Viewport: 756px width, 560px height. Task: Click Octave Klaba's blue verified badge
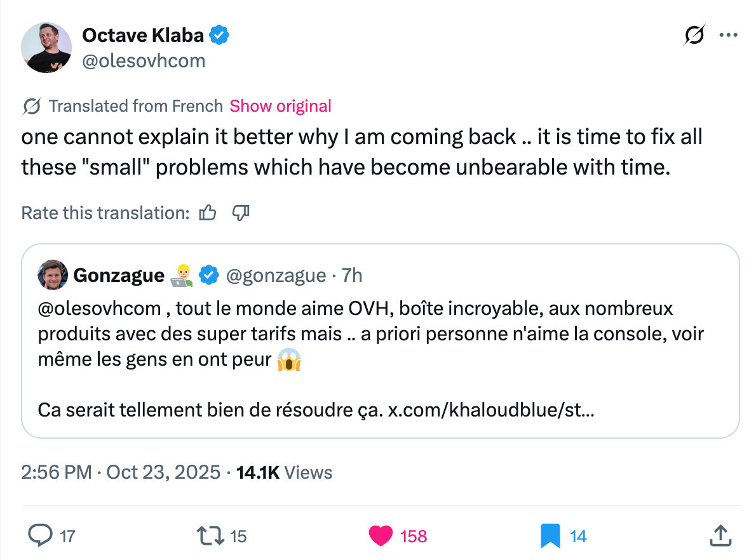click(x=219, y=36)
